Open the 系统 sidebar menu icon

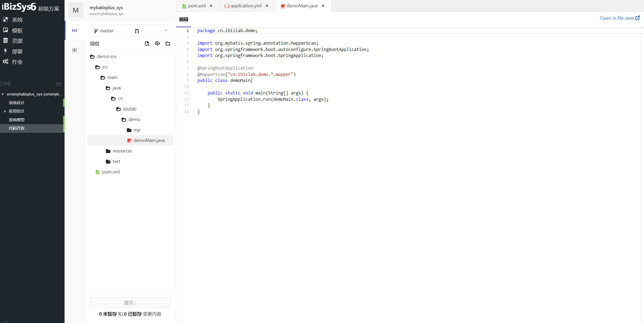pos(6,19)
